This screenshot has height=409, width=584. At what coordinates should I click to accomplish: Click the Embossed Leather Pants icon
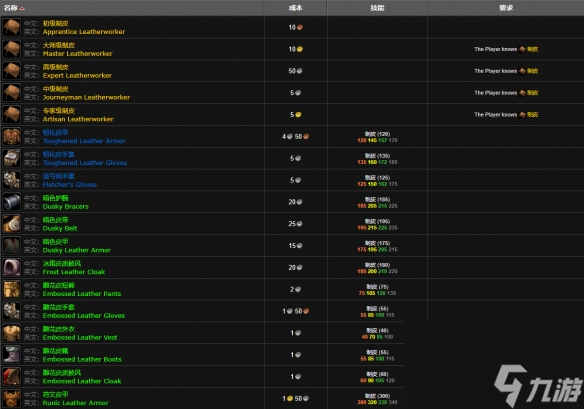pyautogui.click(x=12, y=289)
